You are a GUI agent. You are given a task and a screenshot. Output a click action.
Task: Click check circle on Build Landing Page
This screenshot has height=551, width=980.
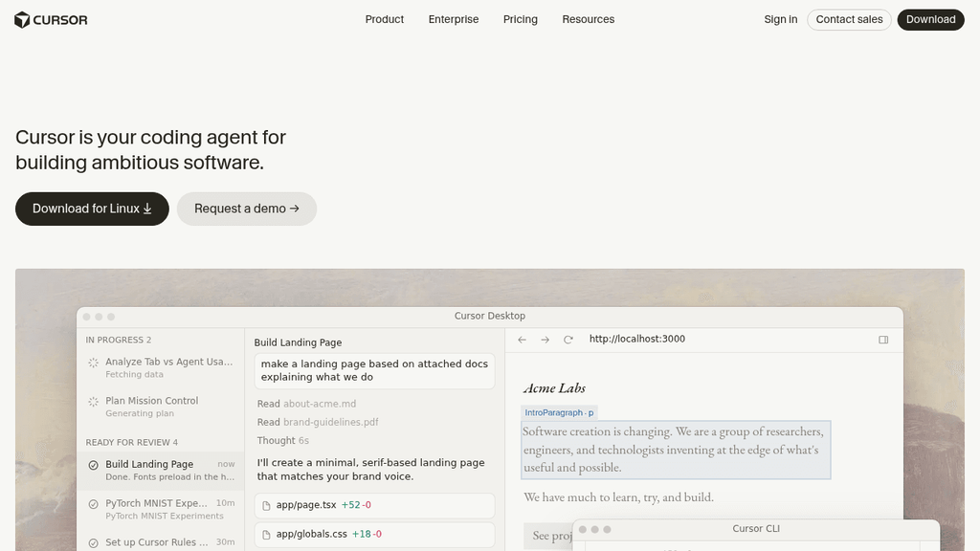coord(93,465)
